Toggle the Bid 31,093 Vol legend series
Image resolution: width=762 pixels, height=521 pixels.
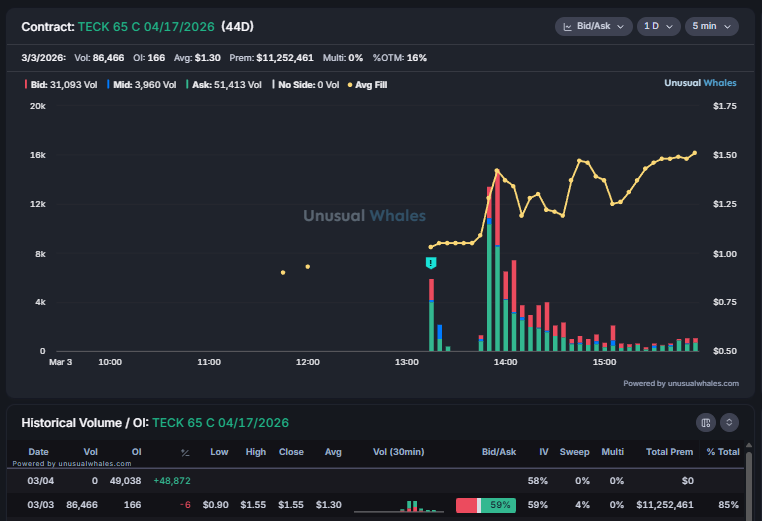[x=61, y=85]
